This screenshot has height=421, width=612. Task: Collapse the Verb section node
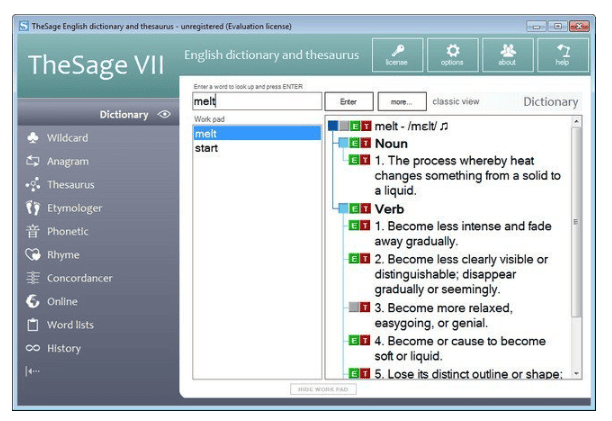click(x=343, y=209)
